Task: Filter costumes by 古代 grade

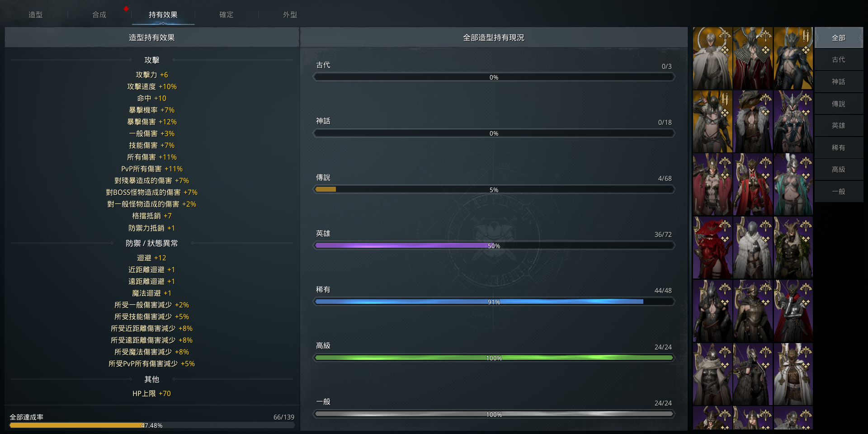Action: 839,60
